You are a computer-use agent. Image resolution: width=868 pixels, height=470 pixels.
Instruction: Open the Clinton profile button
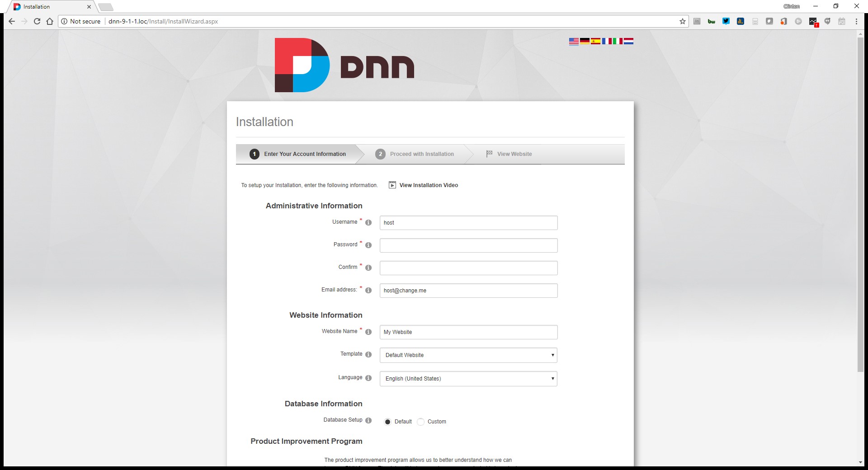(x=792, y=6)
